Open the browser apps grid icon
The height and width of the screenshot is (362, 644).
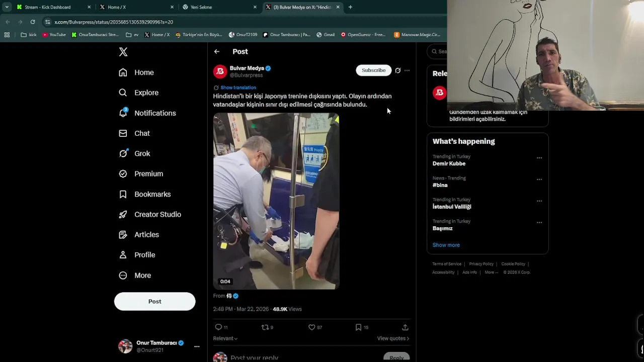tap(7, 35)
